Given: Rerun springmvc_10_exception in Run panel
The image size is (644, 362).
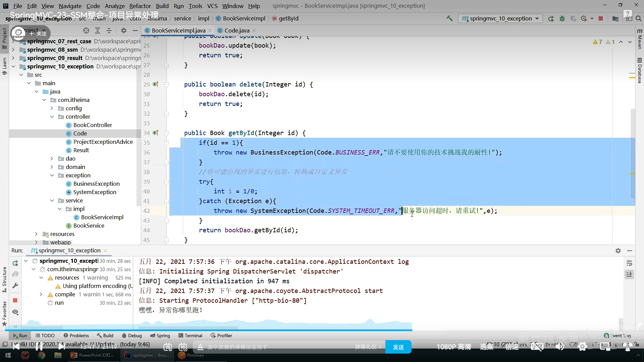Looking at the screenshot, I should click(x=15, y=263).
